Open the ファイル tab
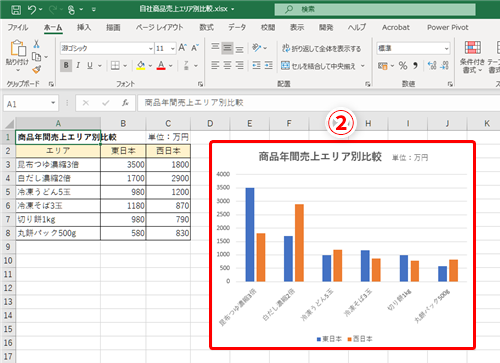Screen dimensions: 500x363 [x=18, y=27]
